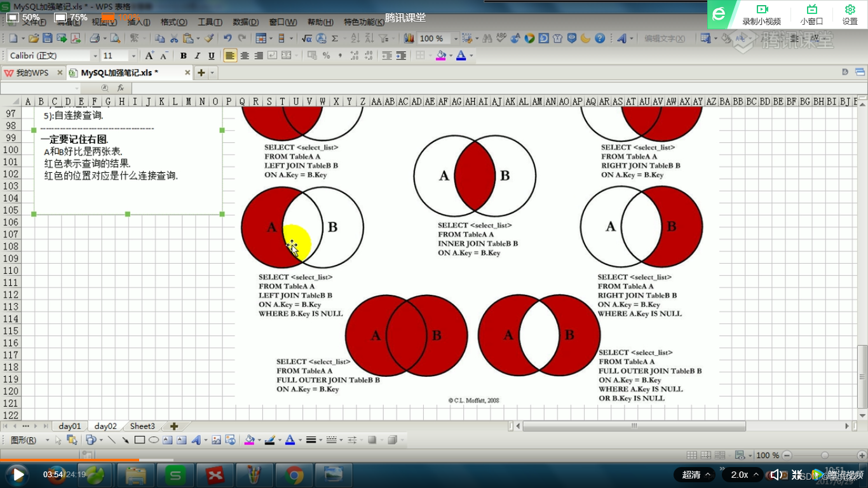
Task: Close the MySQL加强笔记.xls document tab
Action: click(x=187, y=73)
